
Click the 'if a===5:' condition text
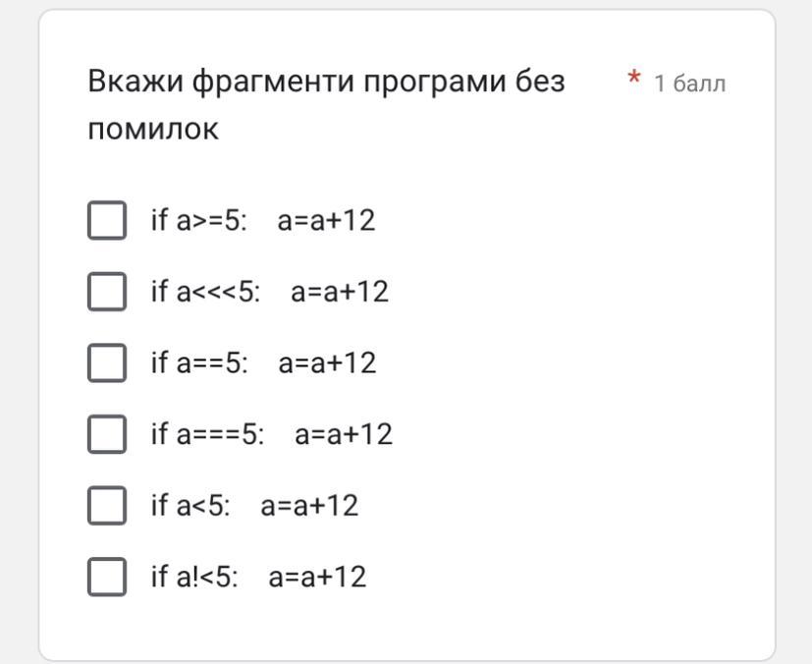coord(207,434)
